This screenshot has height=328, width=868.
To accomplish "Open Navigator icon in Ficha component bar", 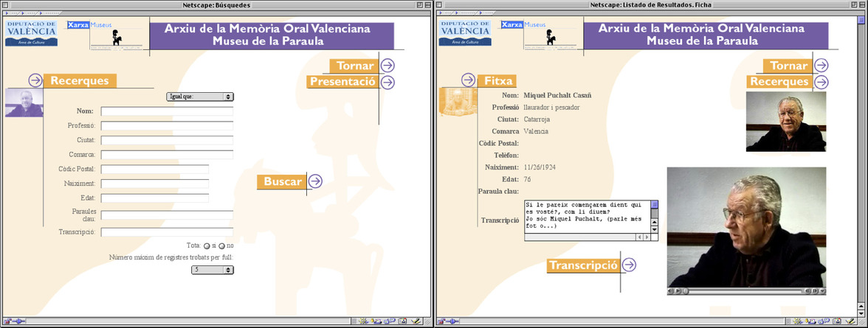I will tap(798, 321).
